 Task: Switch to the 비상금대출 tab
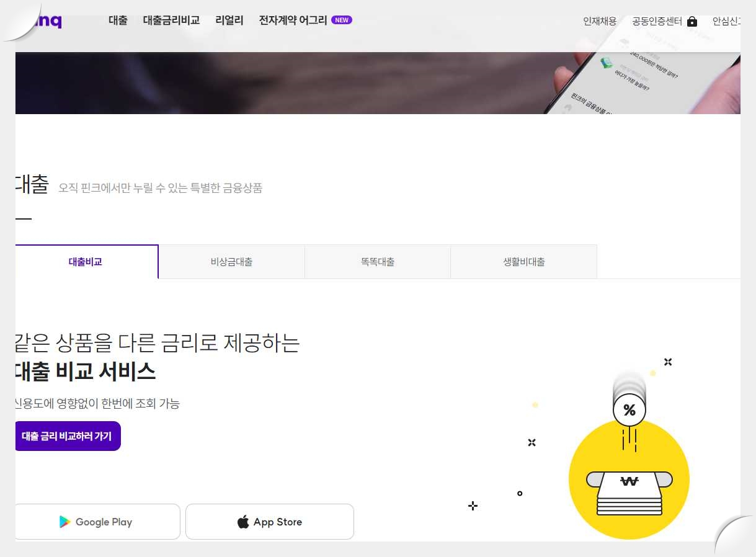tap(231, 261)
